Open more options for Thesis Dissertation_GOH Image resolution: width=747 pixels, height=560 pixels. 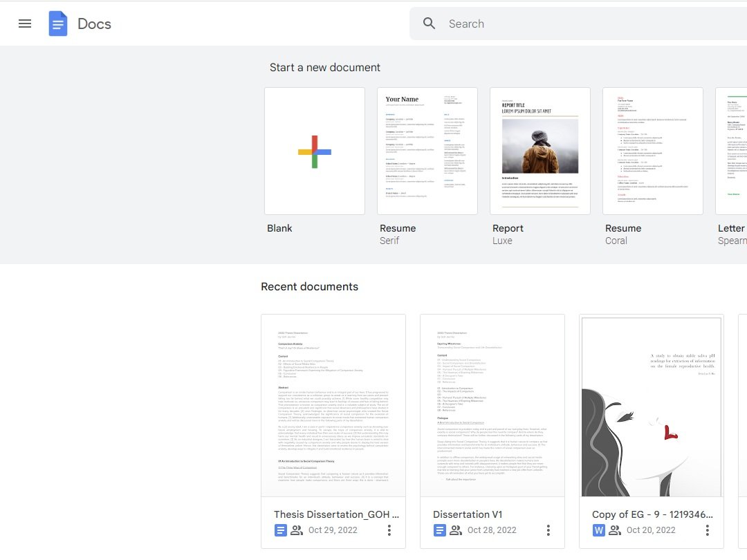389,530
